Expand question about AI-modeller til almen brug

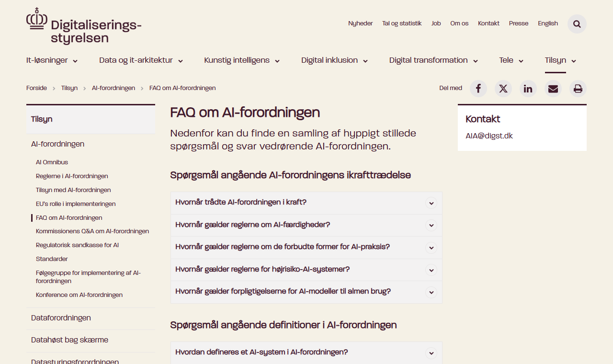(306, 292)
